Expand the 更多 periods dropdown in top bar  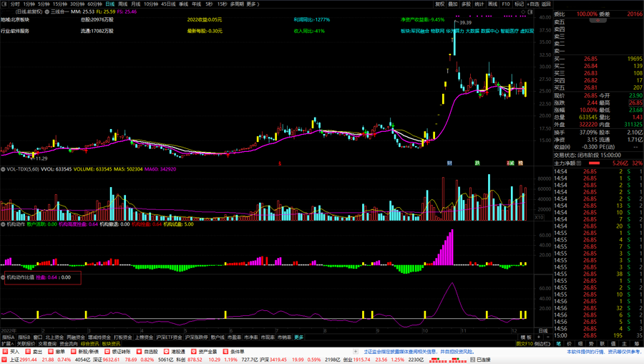coord(252,4)
